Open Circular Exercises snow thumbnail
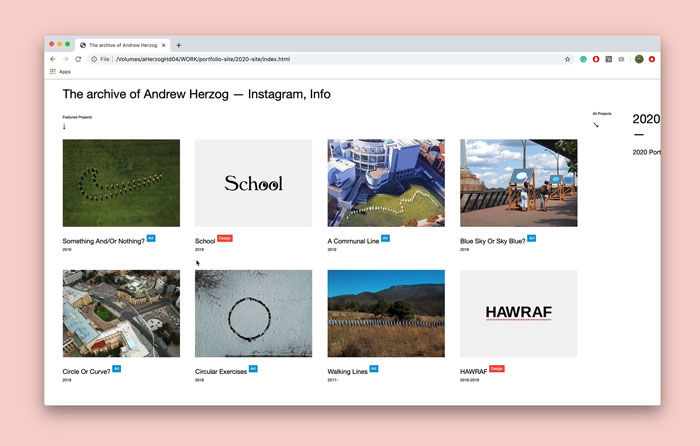Screen dimensions: 700x446 click(x=254, y=313)
